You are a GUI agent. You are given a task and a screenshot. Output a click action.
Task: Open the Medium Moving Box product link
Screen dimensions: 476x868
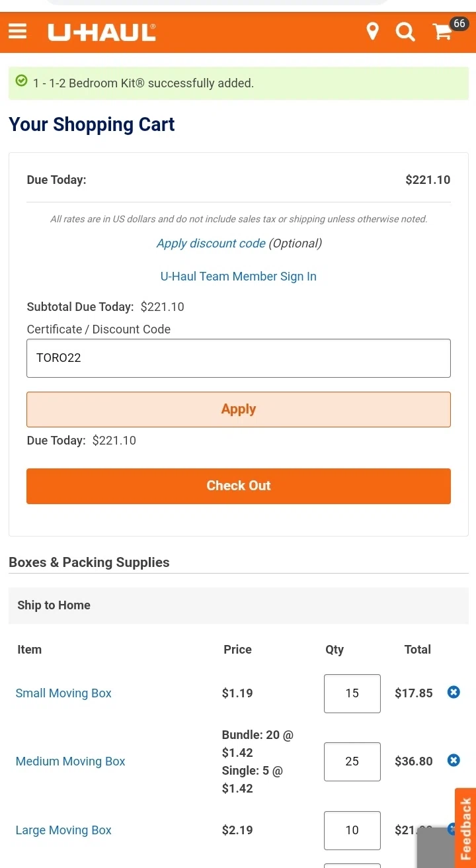pyautogui.click(x=70, y=761)
